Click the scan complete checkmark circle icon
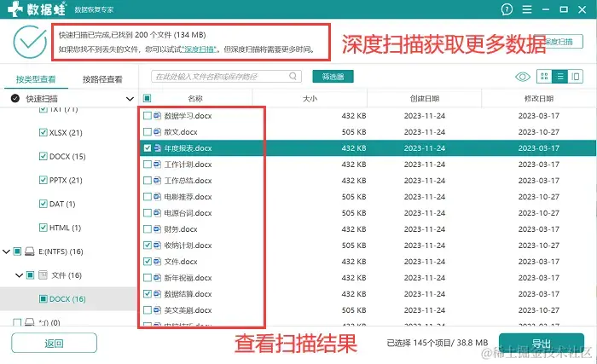The image size is (597, 364). click(30, 42)
